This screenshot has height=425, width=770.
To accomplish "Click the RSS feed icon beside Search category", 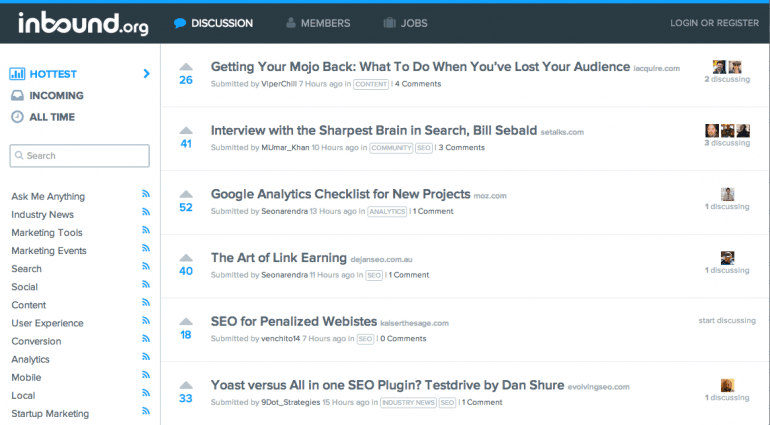I will coord(146,268).
